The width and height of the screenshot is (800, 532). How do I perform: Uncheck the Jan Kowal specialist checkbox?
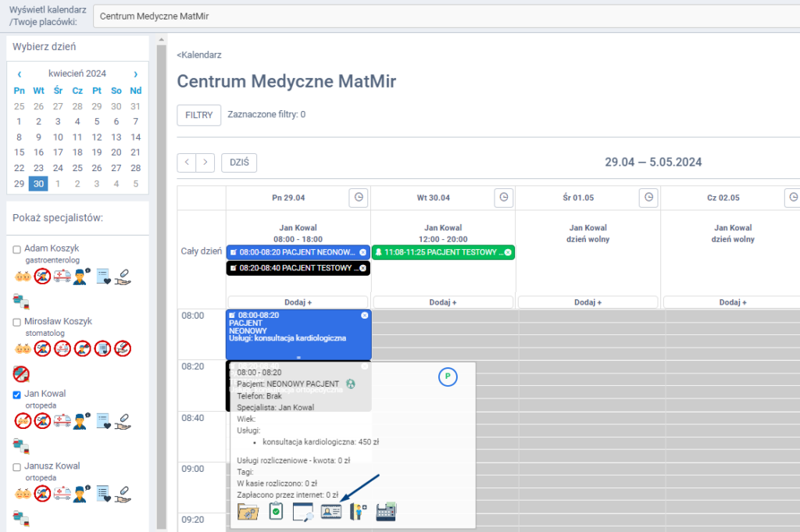coord(17,395)
